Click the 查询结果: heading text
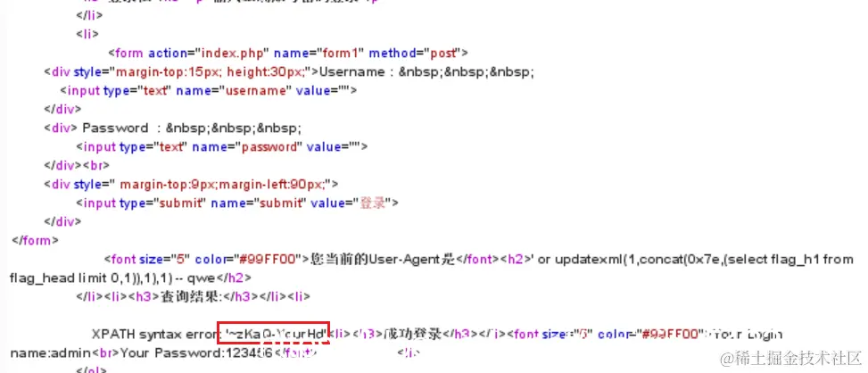Viewport: 868px width, 373px height. pos(191,296)
